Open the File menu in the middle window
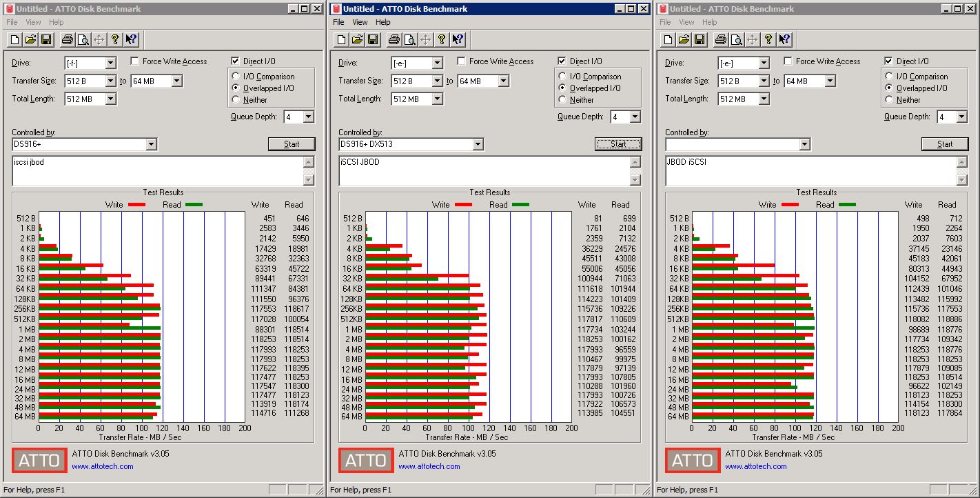 338,22
